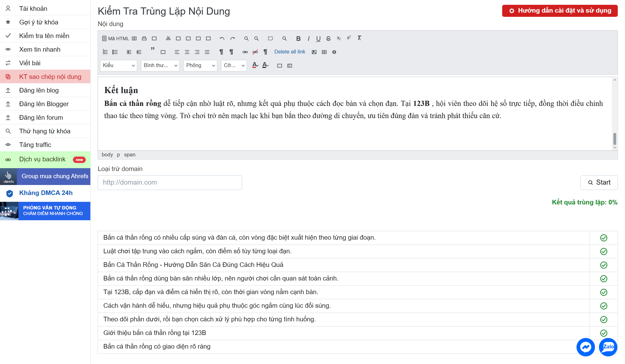
Task: Insert a bulleted list
Action: click(x=115, y=52)
